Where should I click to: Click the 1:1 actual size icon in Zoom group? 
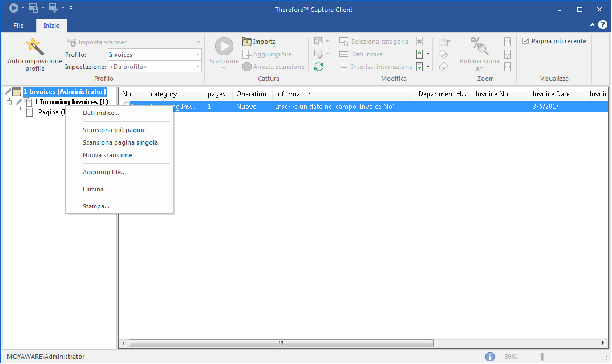tap(507, 41)
